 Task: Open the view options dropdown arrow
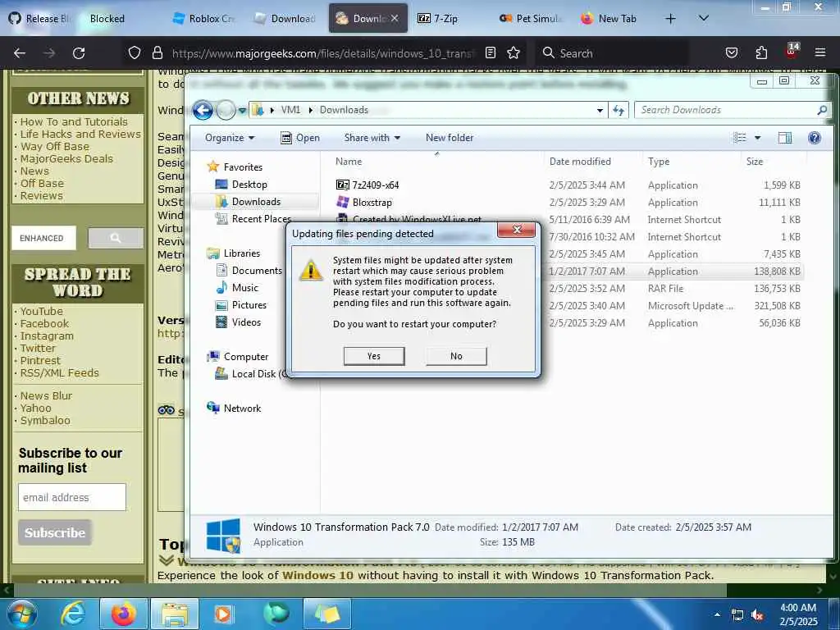point(757,138)
